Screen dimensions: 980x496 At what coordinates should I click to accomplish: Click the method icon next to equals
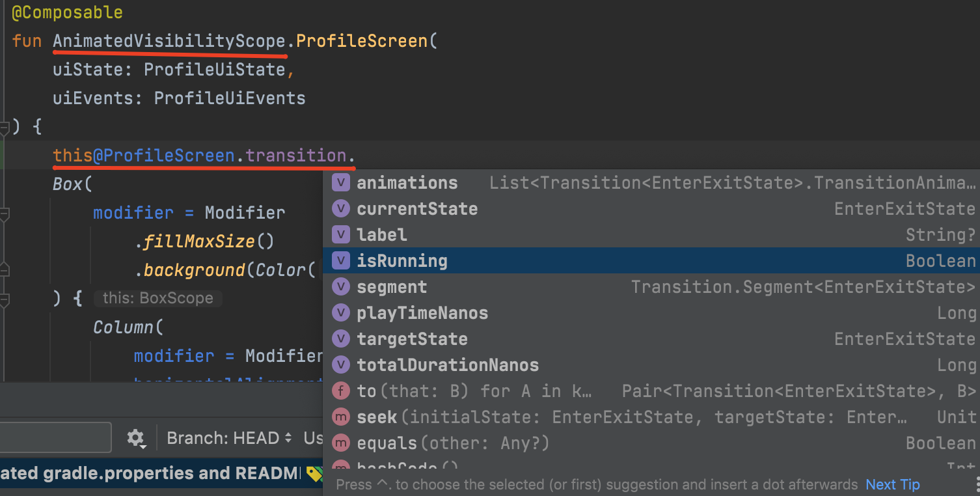pos(340,443)
